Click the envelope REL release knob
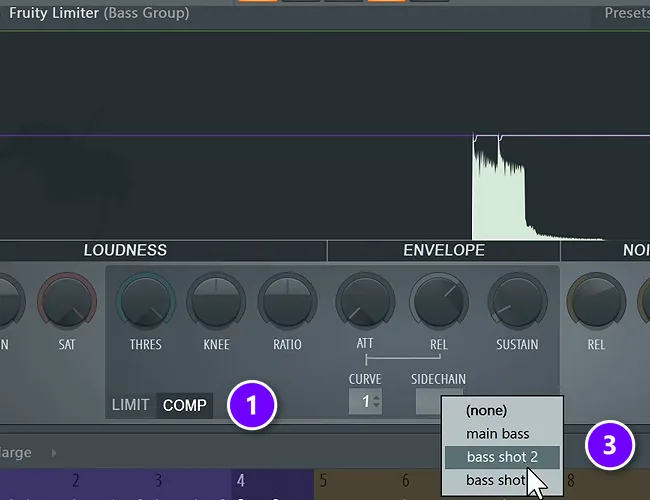This screenshot has height=500, width=650. pos(439,301)
